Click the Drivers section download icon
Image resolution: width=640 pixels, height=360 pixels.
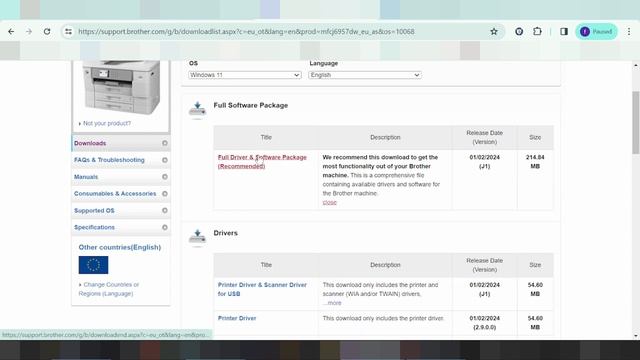[197, 237]
